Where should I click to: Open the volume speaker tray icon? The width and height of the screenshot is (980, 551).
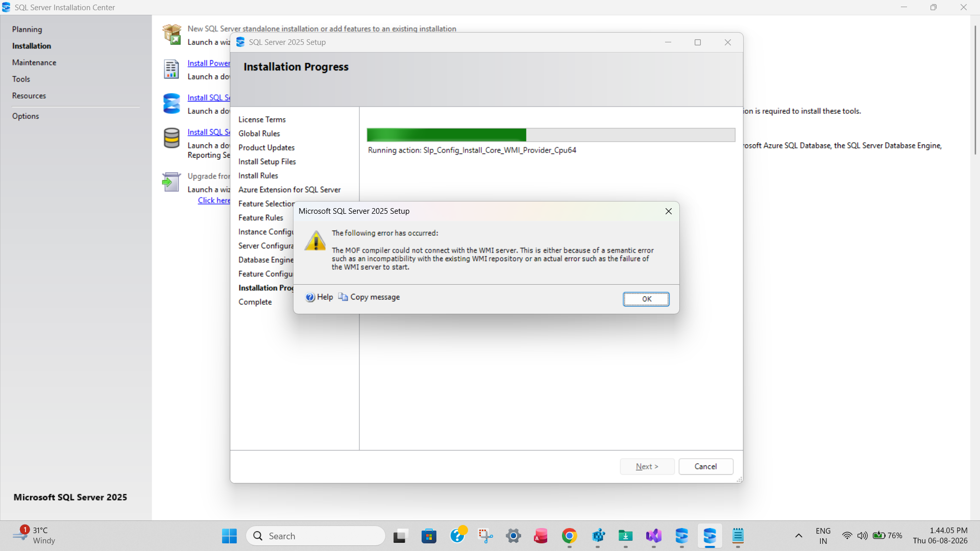pos(863,536)
